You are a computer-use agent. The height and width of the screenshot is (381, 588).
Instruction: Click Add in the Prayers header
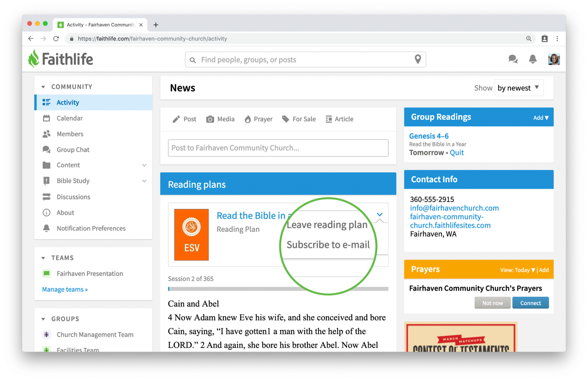click(x=544, y=270)
